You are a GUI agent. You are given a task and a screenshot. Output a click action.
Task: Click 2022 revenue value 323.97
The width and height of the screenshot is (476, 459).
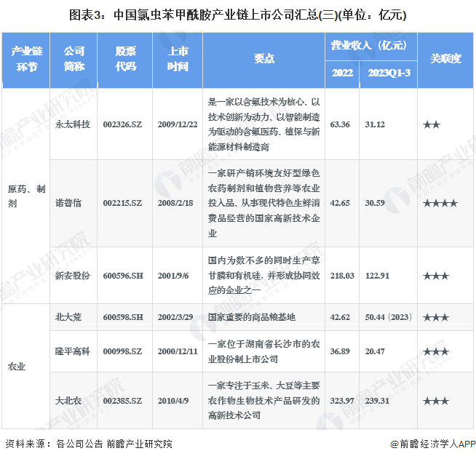coord(342,401)
